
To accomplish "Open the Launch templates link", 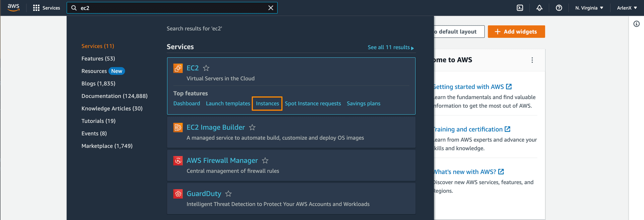I will click(x=228, y=103).
